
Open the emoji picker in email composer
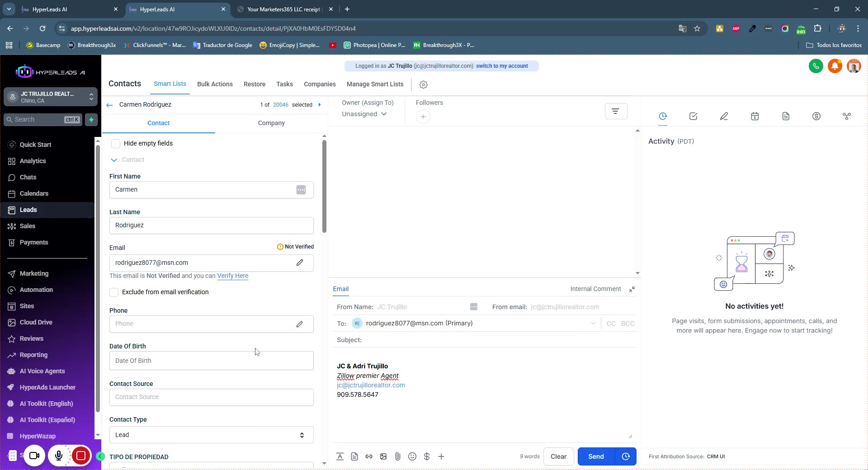tap(412, 456)
